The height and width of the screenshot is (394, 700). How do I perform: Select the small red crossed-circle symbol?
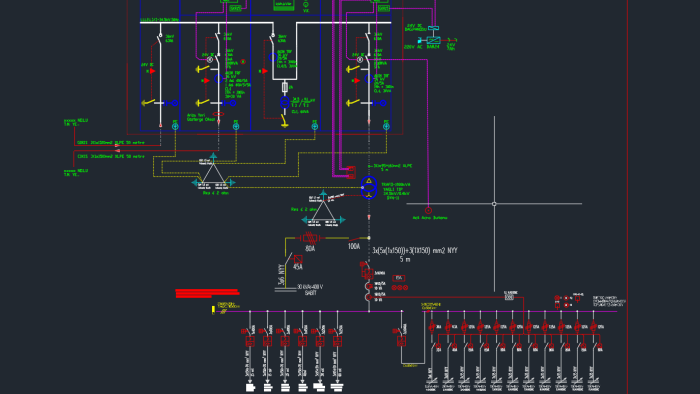point(243,62)
